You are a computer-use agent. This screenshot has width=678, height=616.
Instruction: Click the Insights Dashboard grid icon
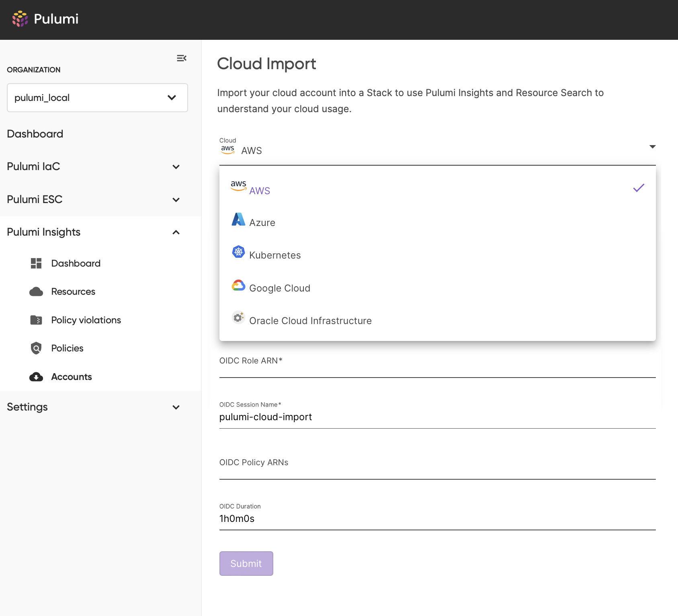pyautogui.click(x=36, y=263)
